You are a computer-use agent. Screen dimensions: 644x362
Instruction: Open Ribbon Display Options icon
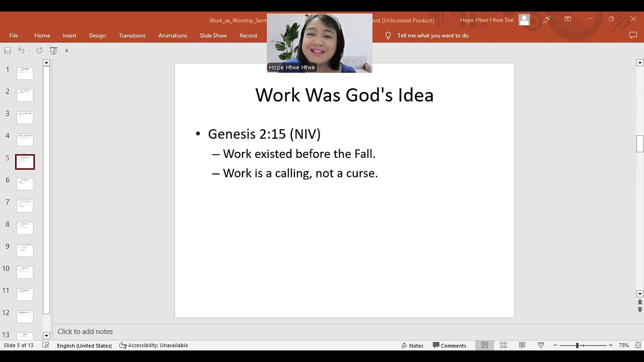[x=568, y=19]
